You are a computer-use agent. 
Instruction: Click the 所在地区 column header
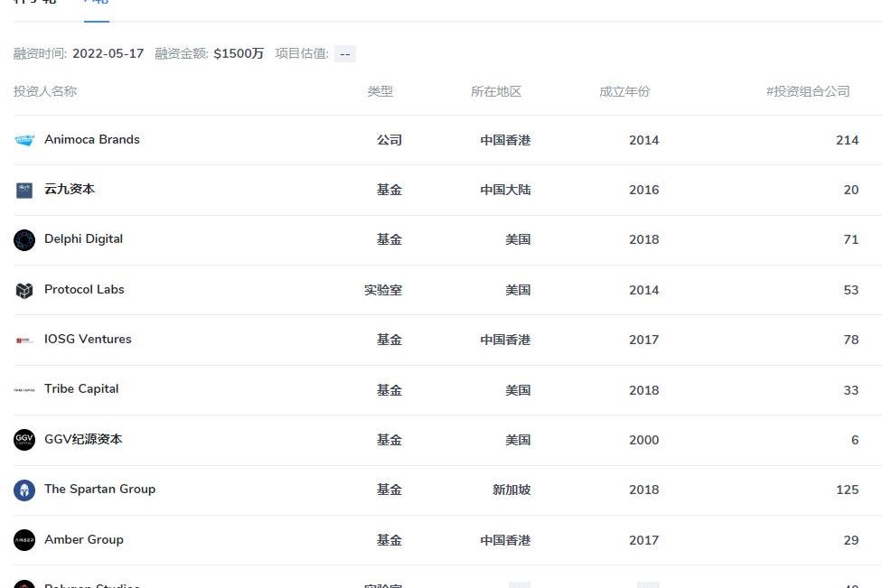(x=496, y=91)
